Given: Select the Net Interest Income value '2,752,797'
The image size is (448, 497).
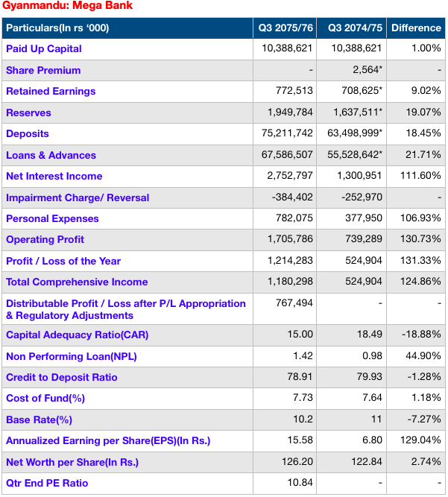Looking at the screenshot, I should [x=290, y=176].
